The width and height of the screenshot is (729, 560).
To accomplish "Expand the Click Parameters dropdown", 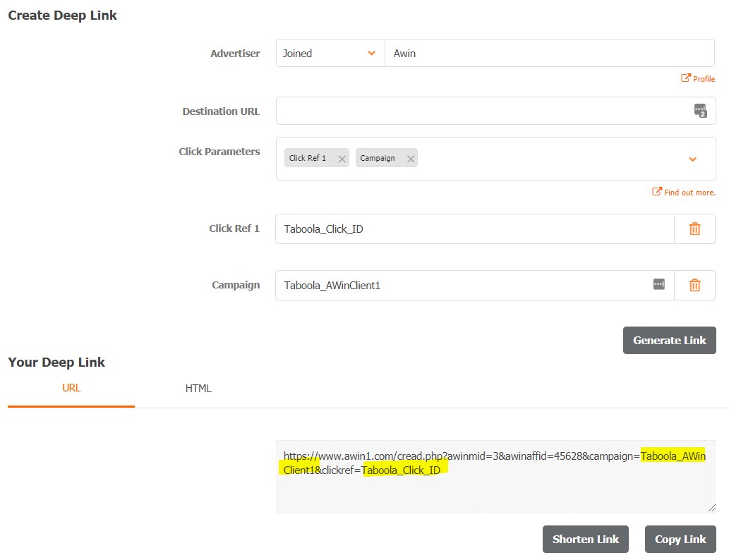I will point(691,159).
